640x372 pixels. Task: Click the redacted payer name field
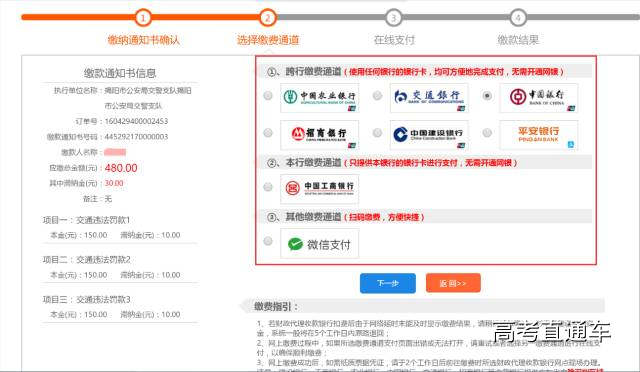coord(115,152)
